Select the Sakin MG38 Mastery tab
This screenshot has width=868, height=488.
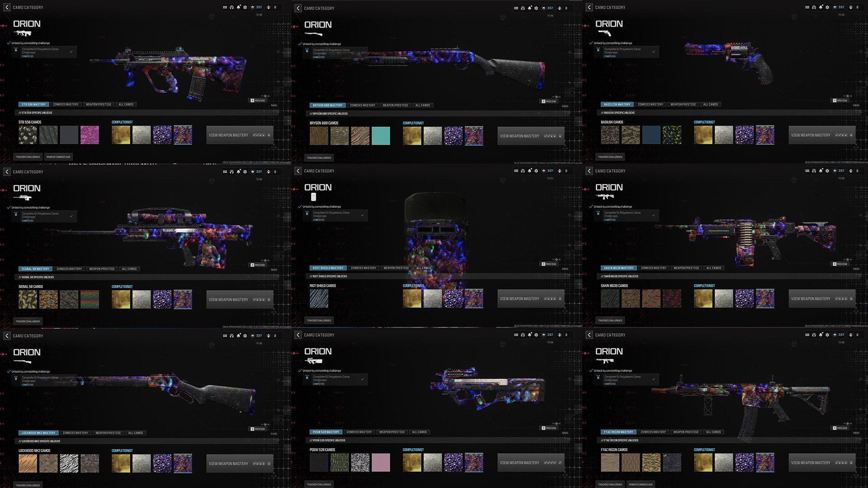(619, 268)
